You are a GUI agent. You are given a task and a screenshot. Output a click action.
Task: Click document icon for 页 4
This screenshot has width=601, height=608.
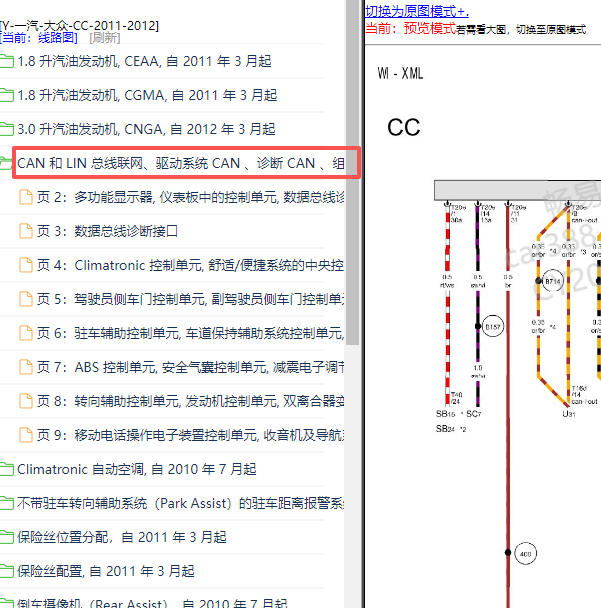pos(26,265)
